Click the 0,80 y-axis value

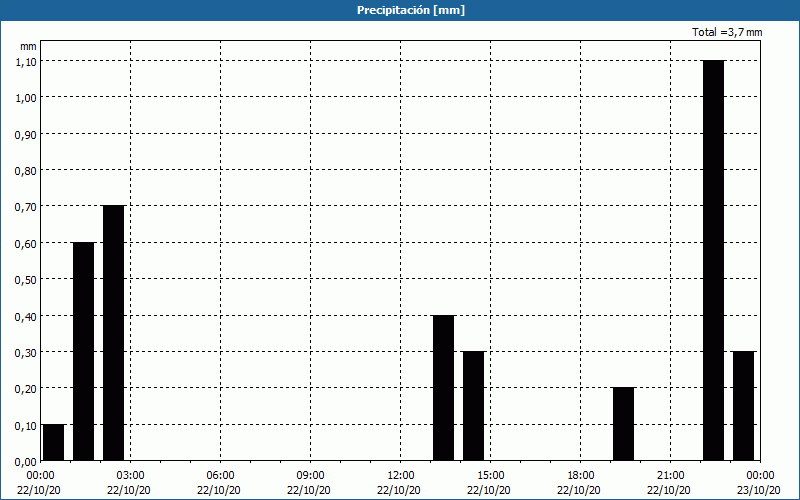tap(26, 170)
